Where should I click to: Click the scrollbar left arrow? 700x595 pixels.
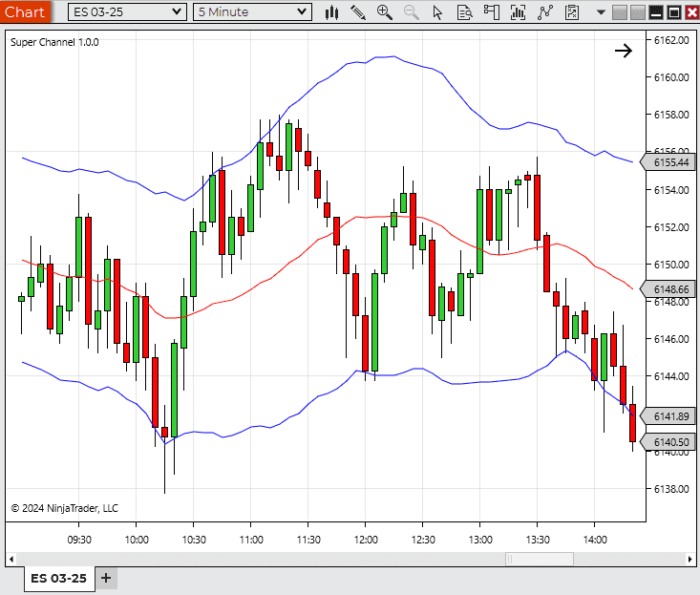(11, 559)
